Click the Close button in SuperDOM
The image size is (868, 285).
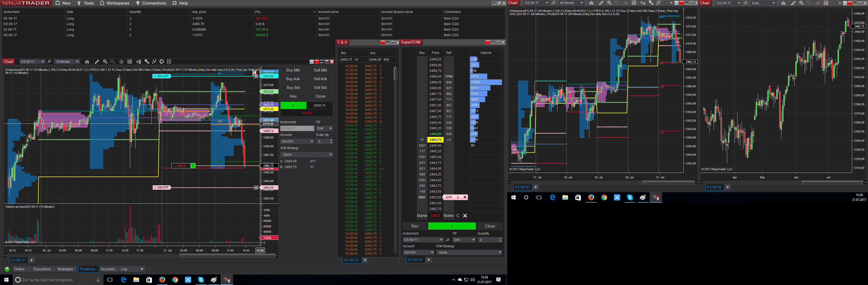click(489, 226)
